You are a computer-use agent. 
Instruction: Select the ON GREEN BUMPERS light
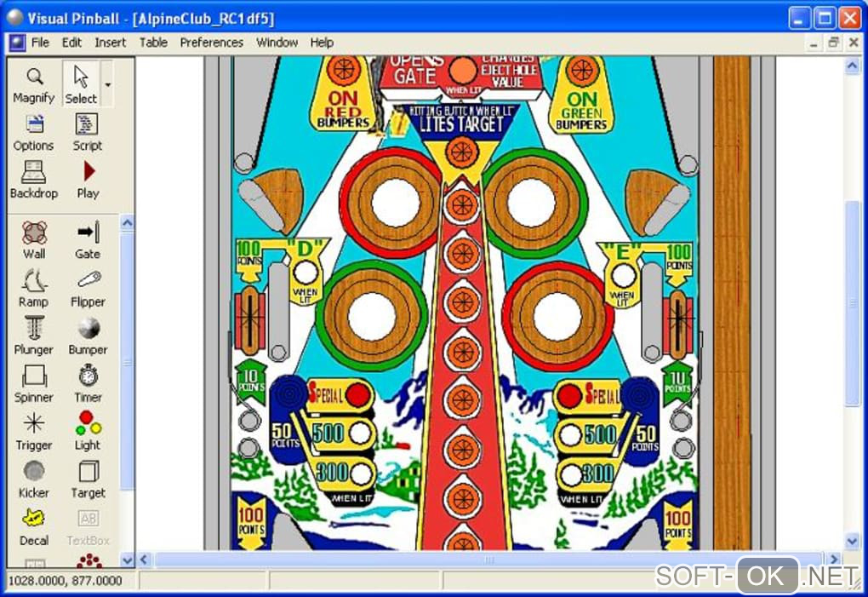click(x=581, y=71)
